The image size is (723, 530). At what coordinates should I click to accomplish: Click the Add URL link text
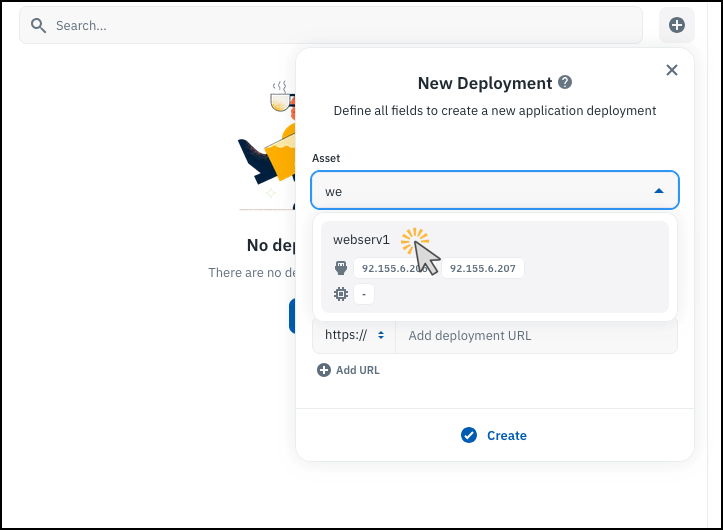[x=357, y=370]
